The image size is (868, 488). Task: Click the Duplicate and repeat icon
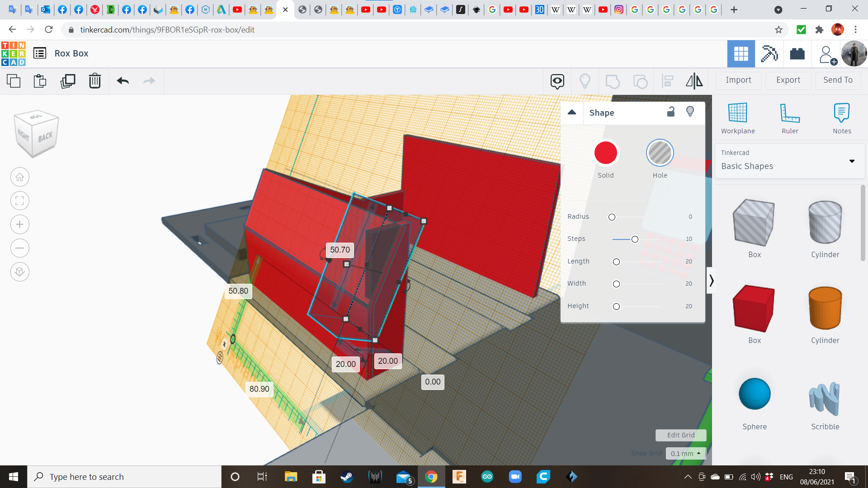68,81
